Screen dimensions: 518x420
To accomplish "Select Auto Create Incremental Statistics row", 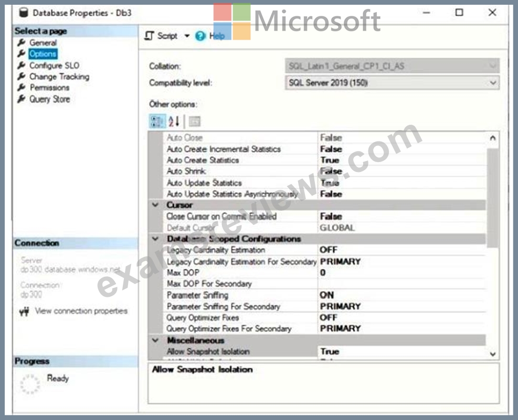I will click(x=325, y=149).
